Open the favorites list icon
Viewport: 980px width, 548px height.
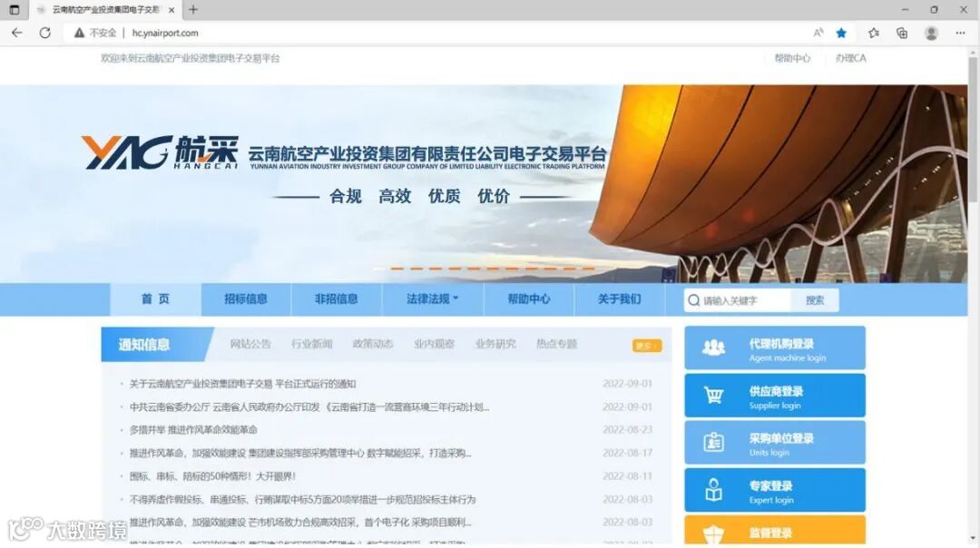click(x=874, y=33)
